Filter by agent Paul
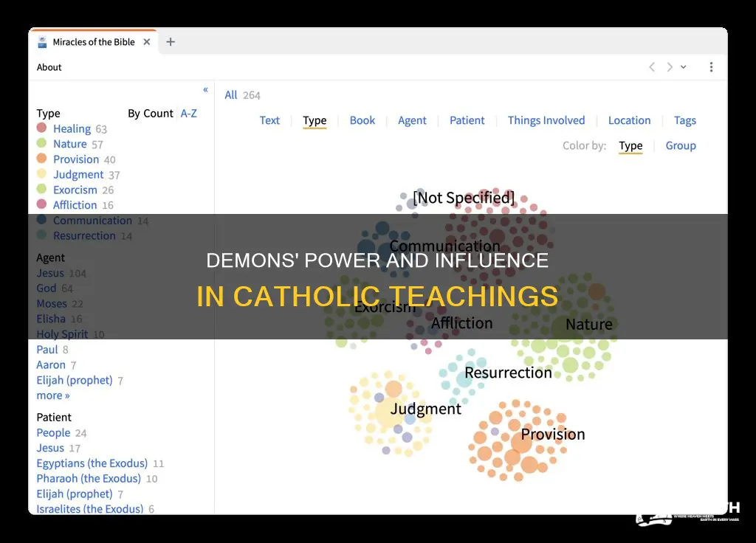Image resolution: width=756 pixels, height=543 pixels. (47, 350)
